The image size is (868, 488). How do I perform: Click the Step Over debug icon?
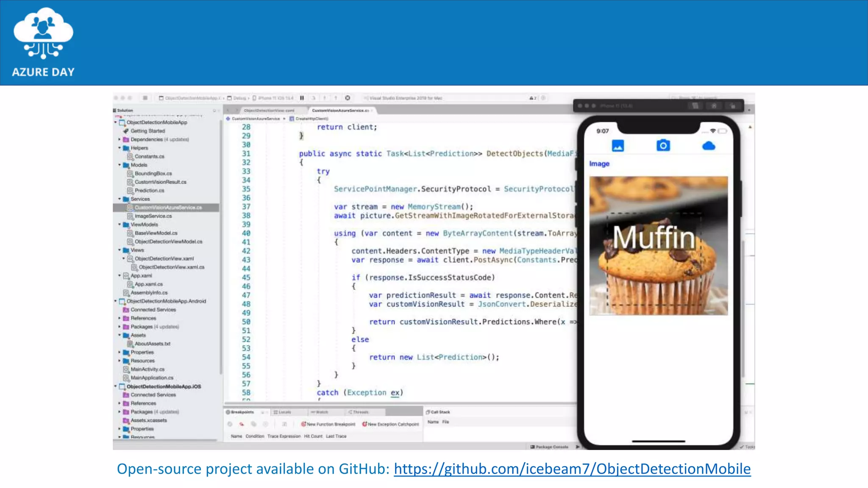coord(314,98)
